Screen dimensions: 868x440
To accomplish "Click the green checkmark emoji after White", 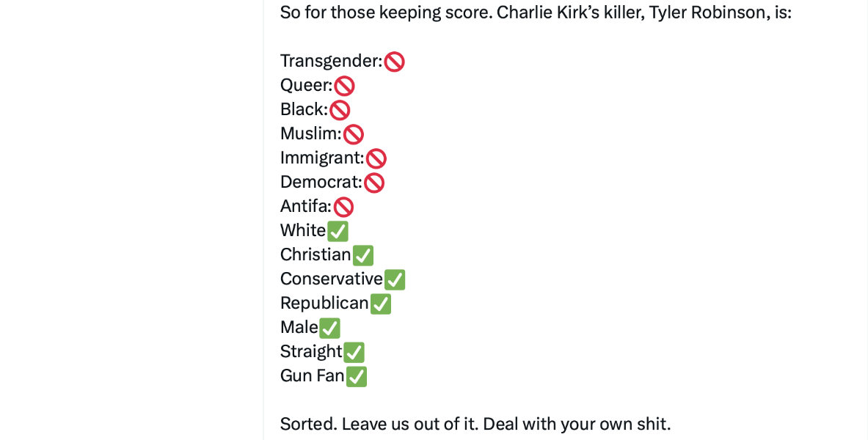I will pyautogui.click(x=338, y=231).
